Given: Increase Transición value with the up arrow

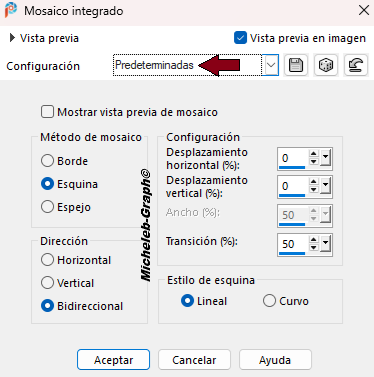Looking at the screenshot, I should [x=313, y=240].
